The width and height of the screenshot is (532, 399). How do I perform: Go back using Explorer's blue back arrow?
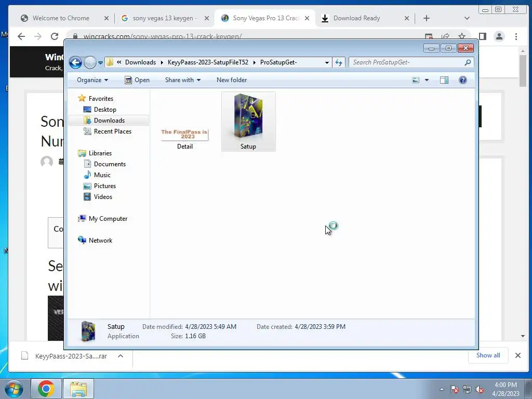coord(75,62)
